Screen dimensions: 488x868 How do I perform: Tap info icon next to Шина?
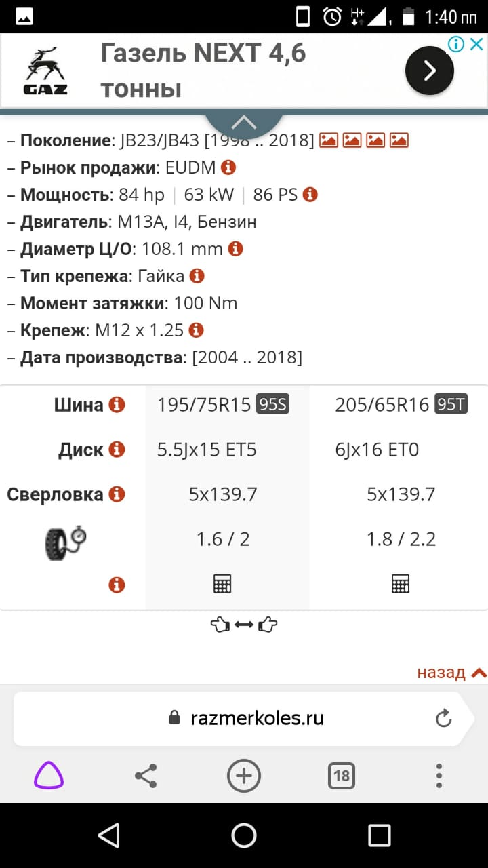117,405
